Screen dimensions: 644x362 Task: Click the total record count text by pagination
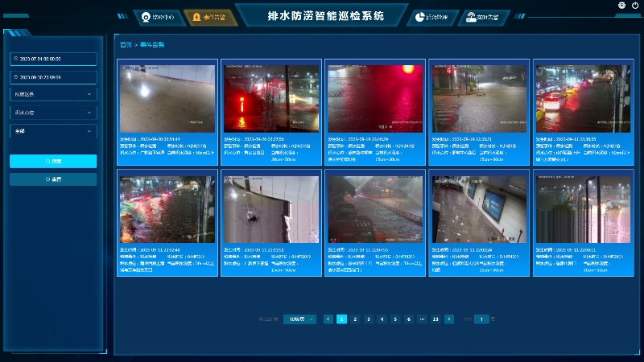click(x=268, y=319)
